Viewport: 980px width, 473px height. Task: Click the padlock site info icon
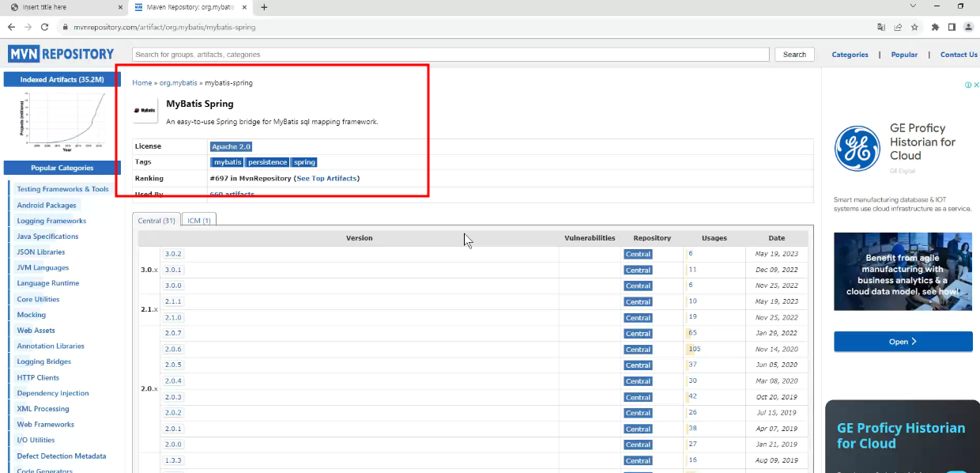66,27
